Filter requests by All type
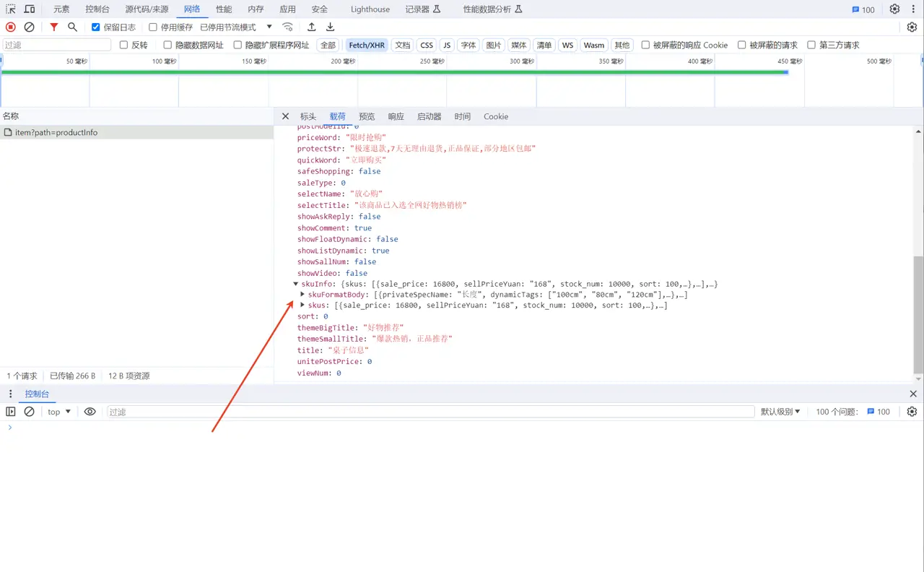Screen dimensions: 924x572 [x=328, y=45]
